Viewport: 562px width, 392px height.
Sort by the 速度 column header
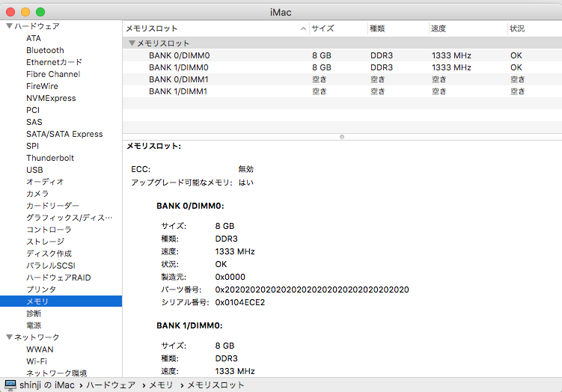pos(468,28)
